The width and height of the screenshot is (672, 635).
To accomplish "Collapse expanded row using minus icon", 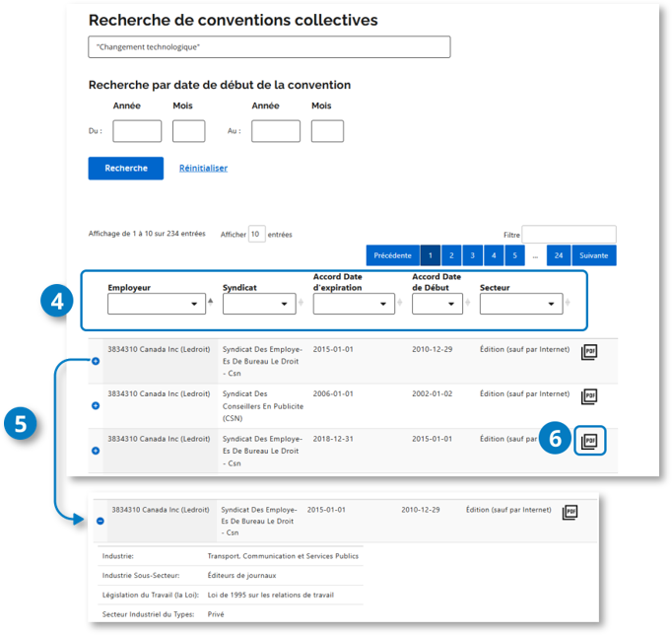I will 101,521.
